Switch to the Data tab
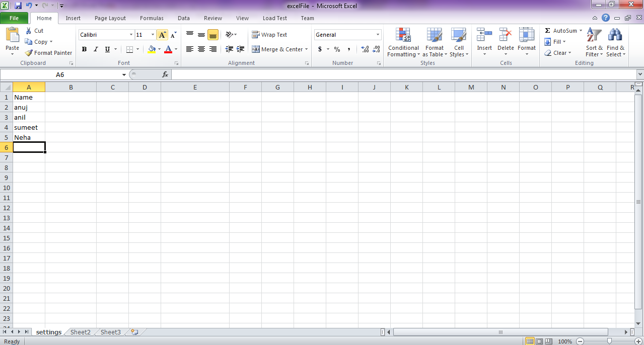 (184, 18)
